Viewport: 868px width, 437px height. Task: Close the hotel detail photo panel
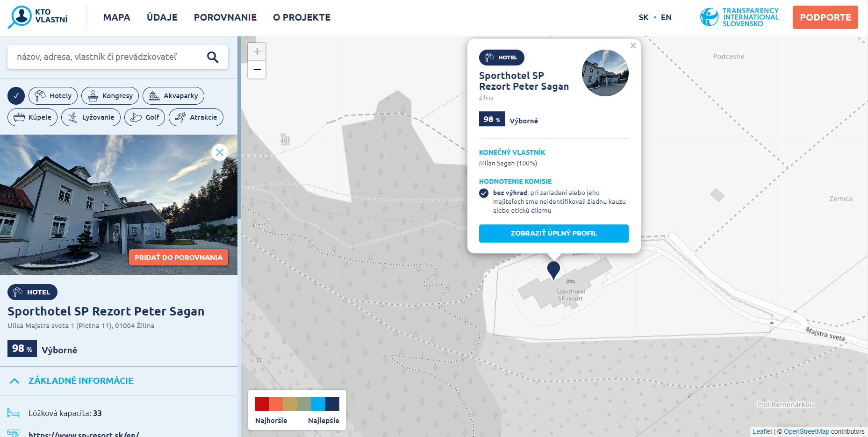pos(220,152)
